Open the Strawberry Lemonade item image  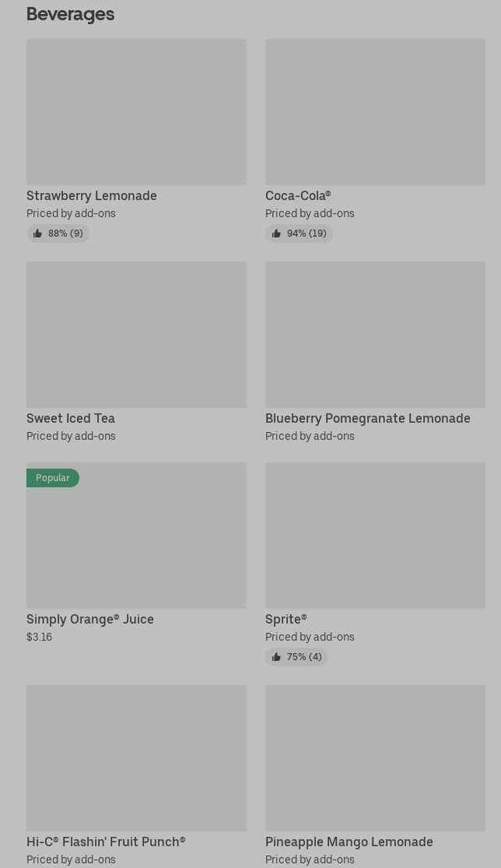136,112
